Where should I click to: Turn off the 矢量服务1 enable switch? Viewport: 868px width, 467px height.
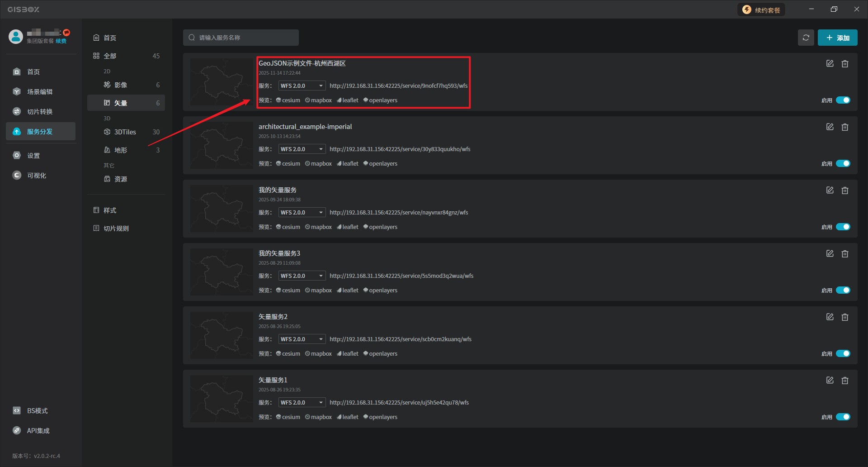[x=843, y=417]
